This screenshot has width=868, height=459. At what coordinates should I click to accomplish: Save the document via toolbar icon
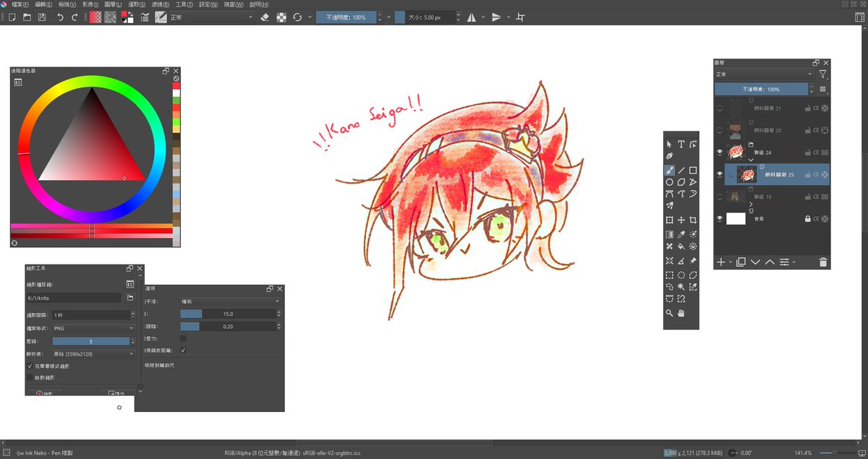(x=42, y=17)
